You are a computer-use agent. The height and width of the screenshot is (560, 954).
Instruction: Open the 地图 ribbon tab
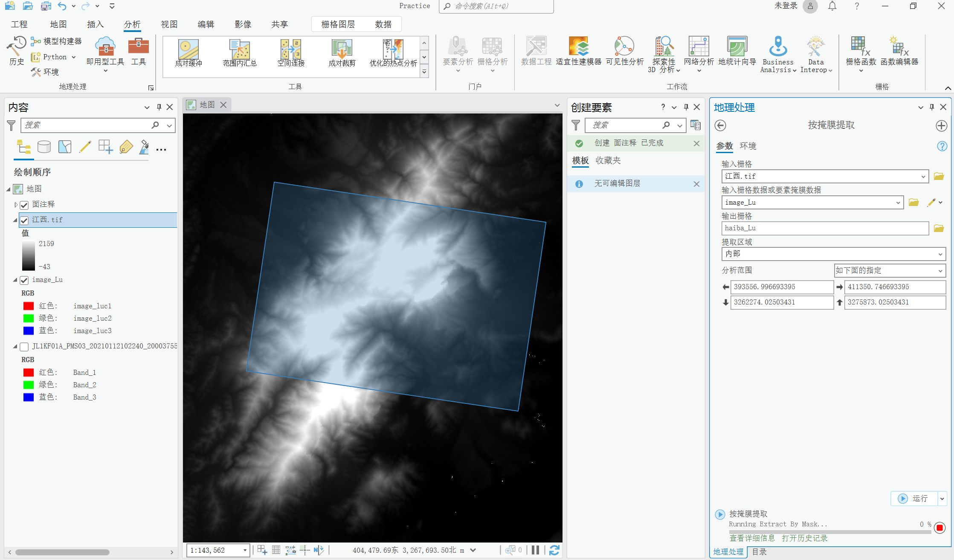click(58, 24)
